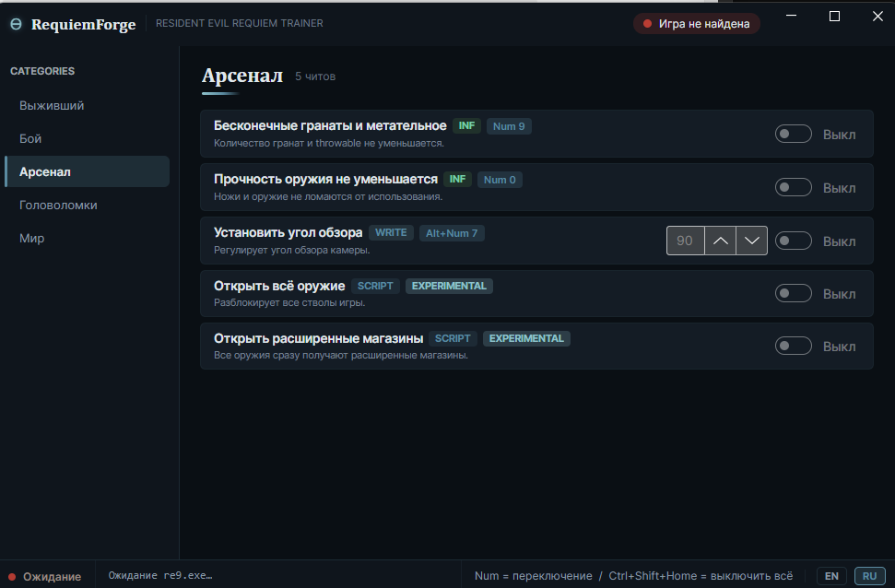895x588 pixels.
Task: Open the Бой category
Action: coord(87,139)
